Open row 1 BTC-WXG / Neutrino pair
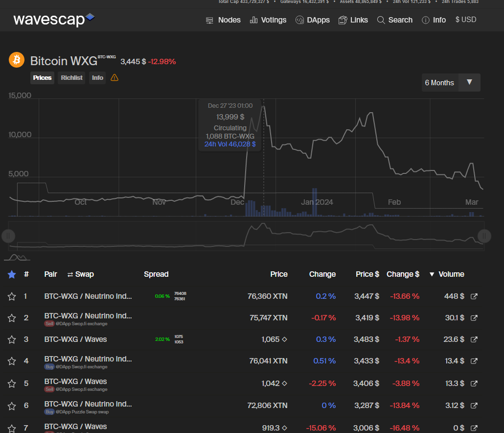This screenshot has height=433, width=504. (x=88, y=296)
